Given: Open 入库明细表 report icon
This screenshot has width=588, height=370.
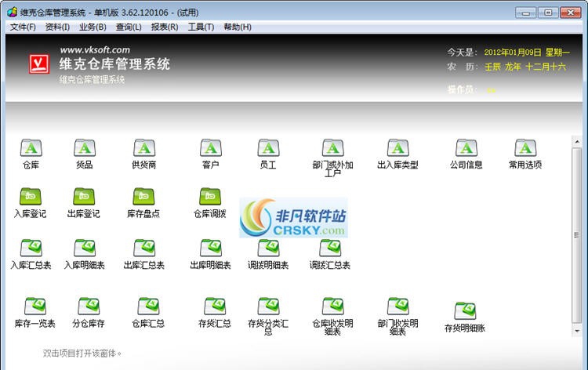Looking at the screenshot, I should pyautogui.click(x=85, y=248).
